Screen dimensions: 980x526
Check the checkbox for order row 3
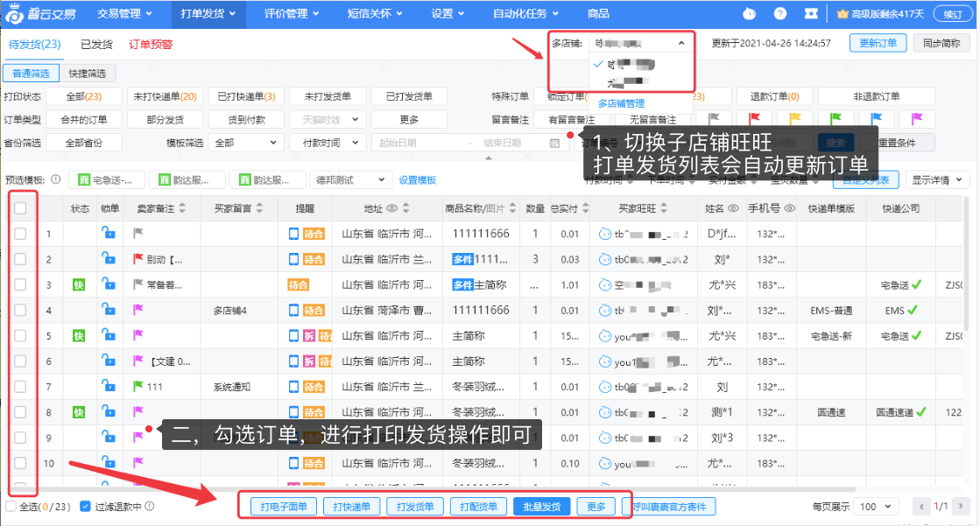(20, 284)
